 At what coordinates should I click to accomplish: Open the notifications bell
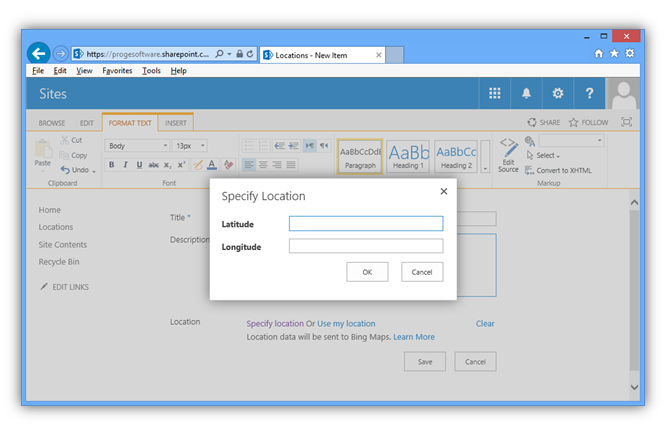[x=526, y=93]
